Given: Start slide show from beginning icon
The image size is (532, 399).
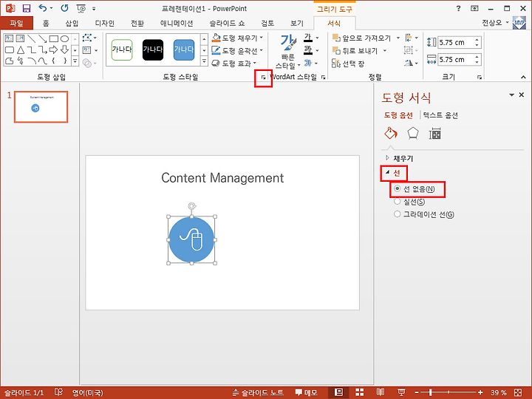Looking at the screenshot, I should [81, 8].
